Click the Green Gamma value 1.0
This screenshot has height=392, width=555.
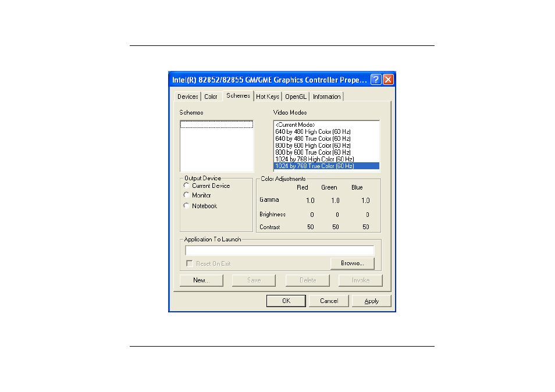[x=335, y=201]
